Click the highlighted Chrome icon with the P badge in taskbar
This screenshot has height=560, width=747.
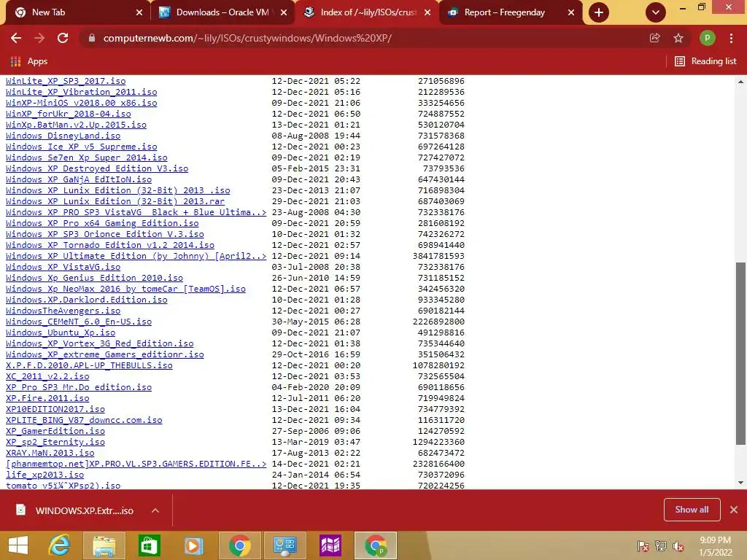[376, 545]
